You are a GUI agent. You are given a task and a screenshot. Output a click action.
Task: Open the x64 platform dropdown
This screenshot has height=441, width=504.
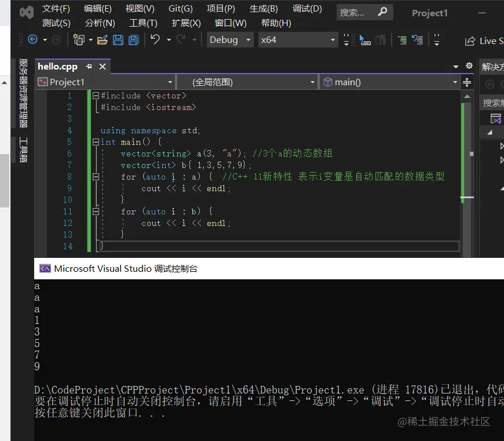pyautogui.click(x=298, y=40)
